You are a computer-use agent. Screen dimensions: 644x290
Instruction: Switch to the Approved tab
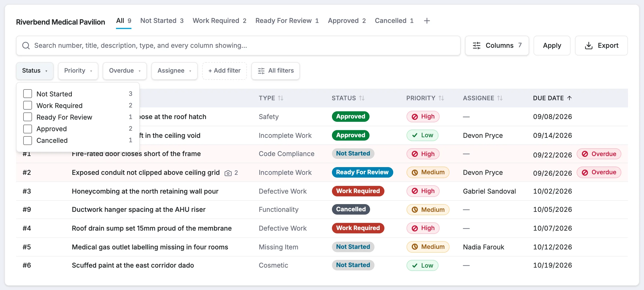347,21
